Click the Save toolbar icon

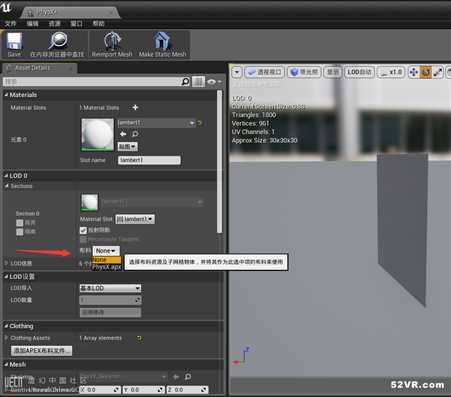pos(14,42)
